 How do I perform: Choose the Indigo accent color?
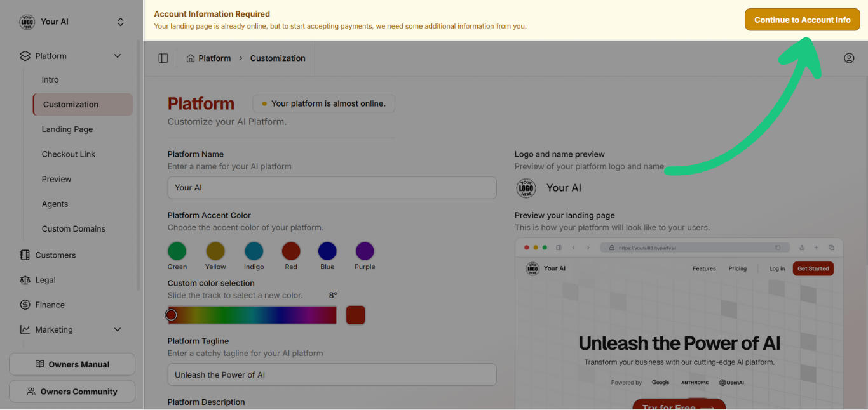pyautogui.click(x=254, y=251)
